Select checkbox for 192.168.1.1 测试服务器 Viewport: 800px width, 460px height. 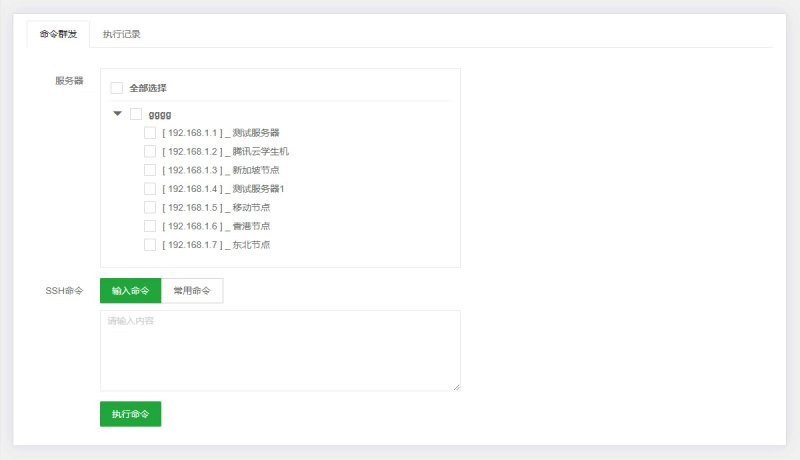pos(150,133)
